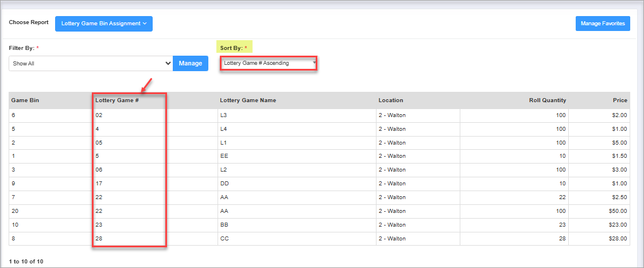Sort by the Lottery Game # column header

point(117,100)
